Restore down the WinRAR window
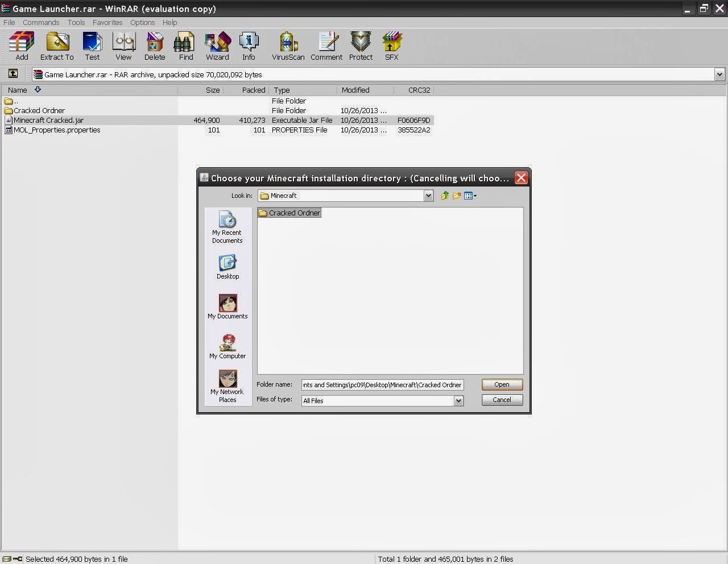The image size is (728, 564). coord(704,9)
